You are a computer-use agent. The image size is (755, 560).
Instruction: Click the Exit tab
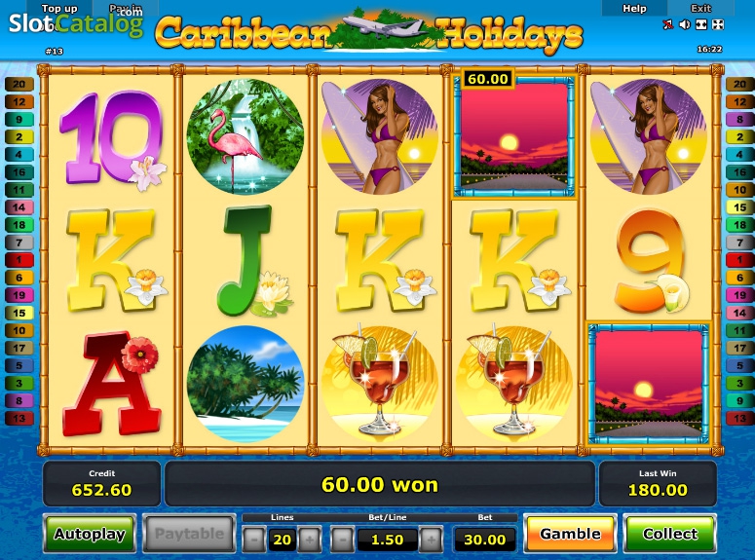tap(700, 8)
